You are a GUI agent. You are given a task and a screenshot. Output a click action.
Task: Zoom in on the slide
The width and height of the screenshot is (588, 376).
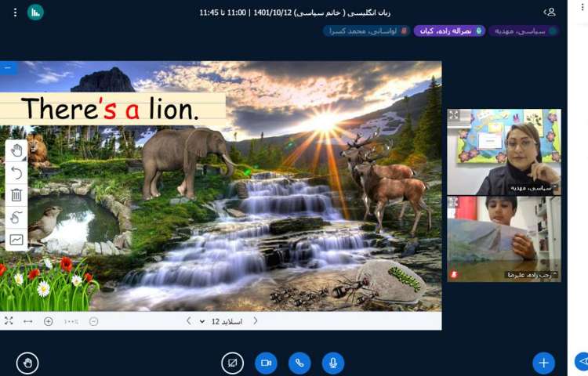(x=49, y=321)
